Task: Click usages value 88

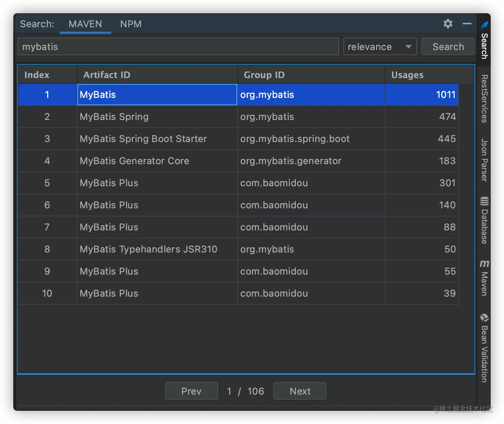Action: 422,227
